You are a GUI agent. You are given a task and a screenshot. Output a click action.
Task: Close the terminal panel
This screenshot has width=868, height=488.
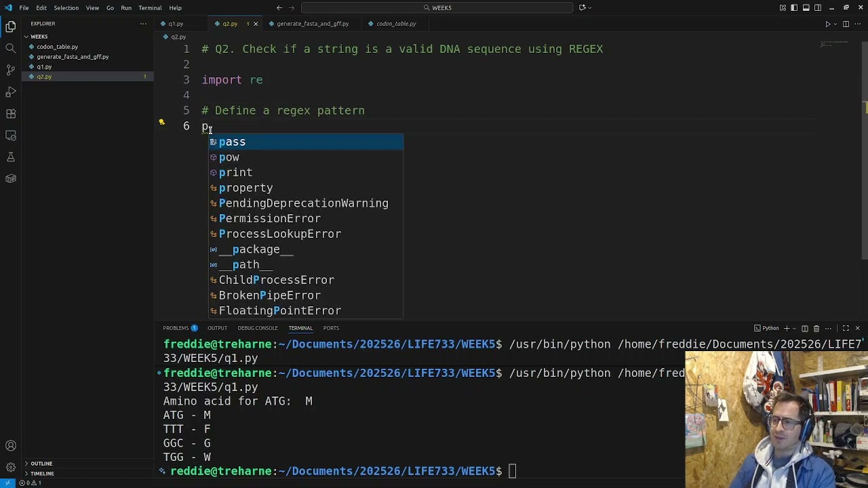click(x=857, y=328)
